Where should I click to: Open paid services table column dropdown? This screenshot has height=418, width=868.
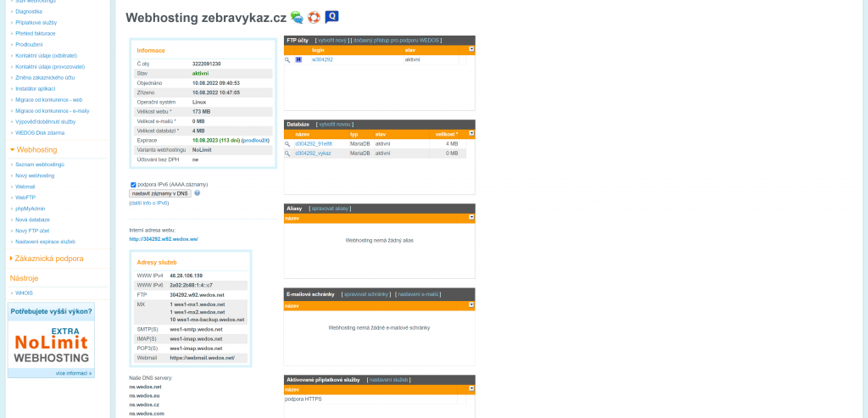[471, 388]
